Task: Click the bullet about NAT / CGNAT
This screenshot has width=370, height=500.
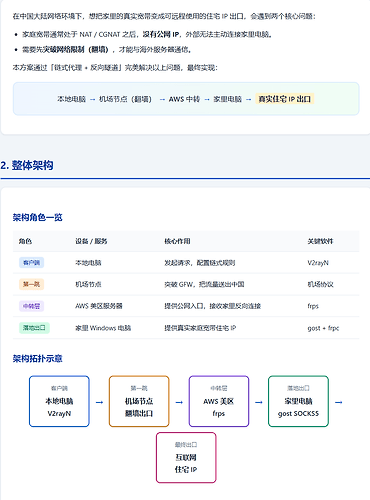Action: [x=147, y=34]
